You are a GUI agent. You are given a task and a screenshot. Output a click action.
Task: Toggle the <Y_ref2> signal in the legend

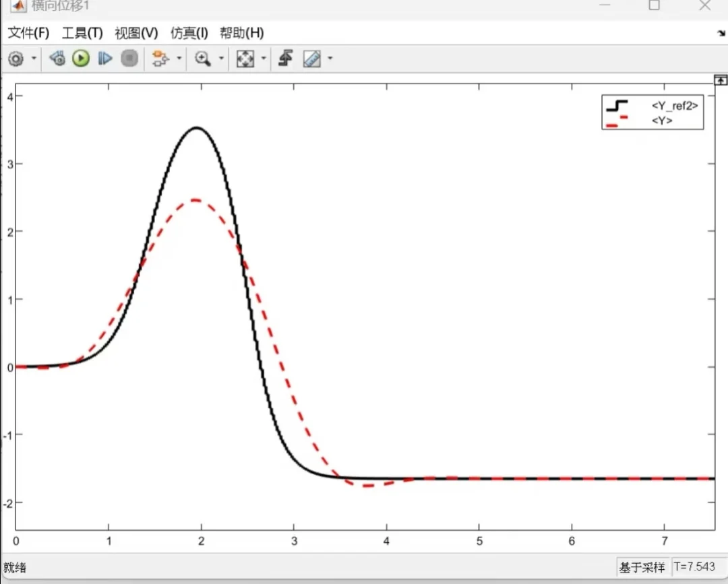[675, 106]
